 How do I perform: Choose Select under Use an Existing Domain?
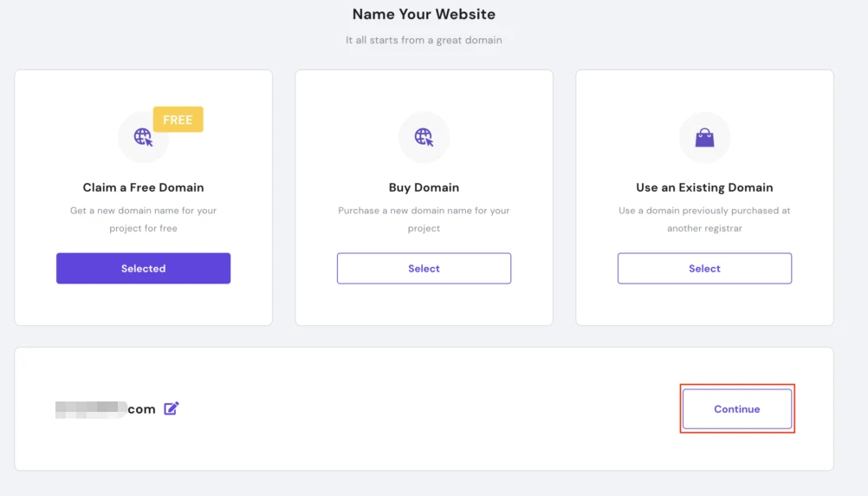tap(704, 268)
